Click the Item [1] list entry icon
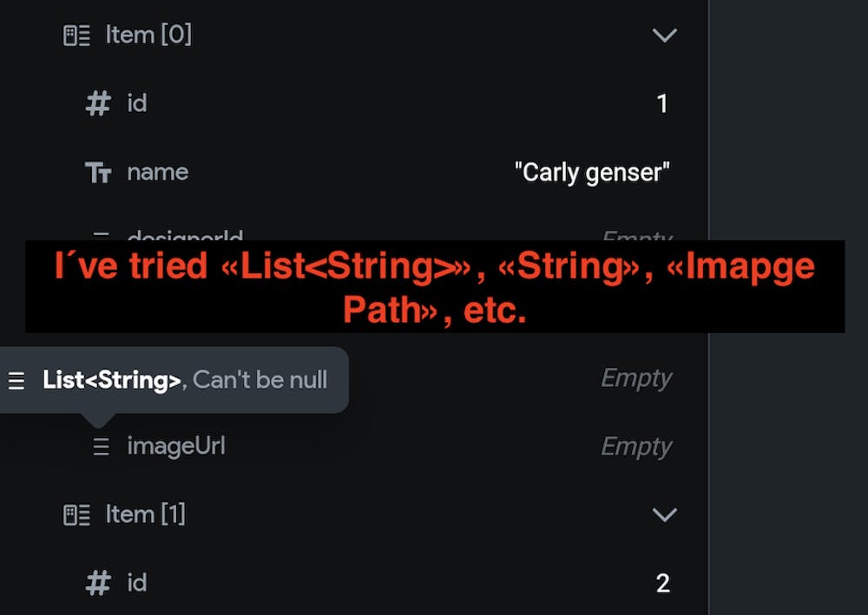The width and height of the screenshot is (868, 615). [x=77, y=515]
